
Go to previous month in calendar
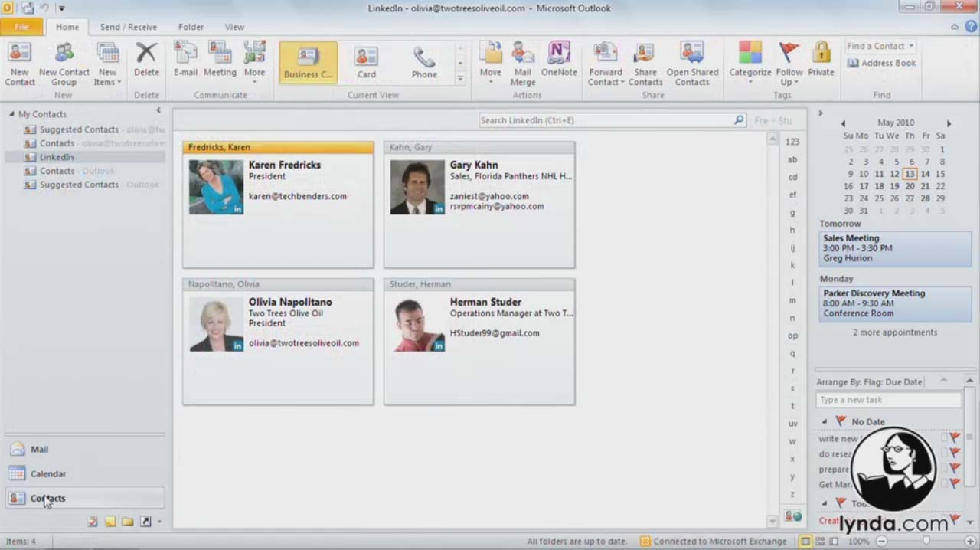[x=843, y=123]
